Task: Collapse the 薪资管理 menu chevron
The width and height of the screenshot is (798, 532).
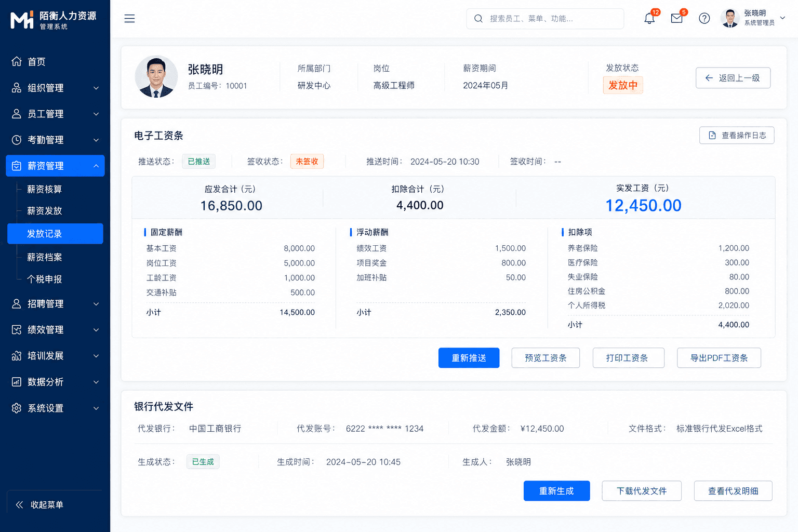Action: [x=96, y=166]
